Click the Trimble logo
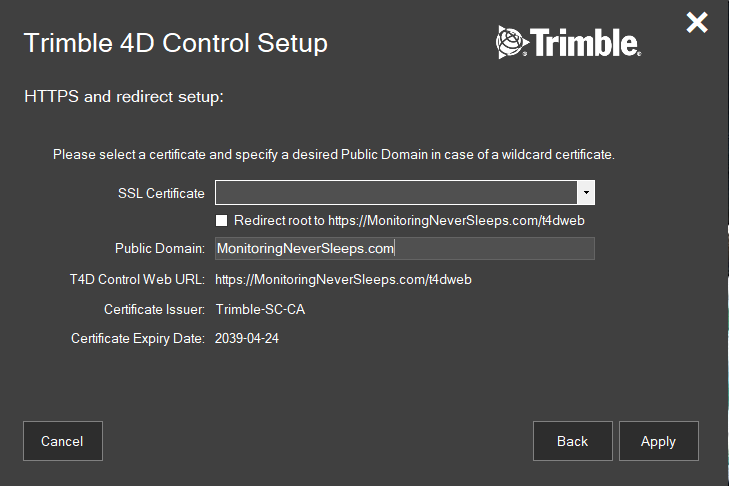This screenshot has height=486, width=729. pyautogui.click(x=568, y=42)
